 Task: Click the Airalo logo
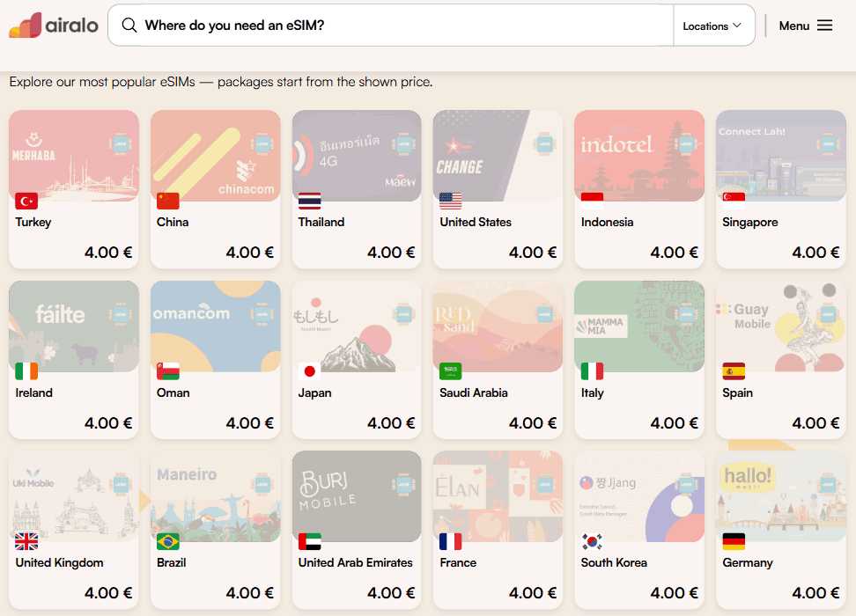coord(54,26)
